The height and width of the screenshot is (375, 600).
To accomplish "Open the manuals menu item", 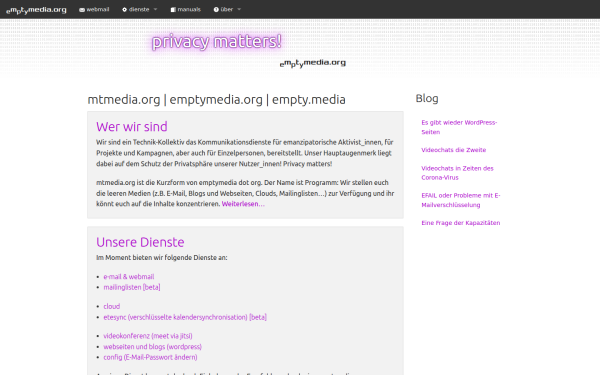I will coord(186,10).
